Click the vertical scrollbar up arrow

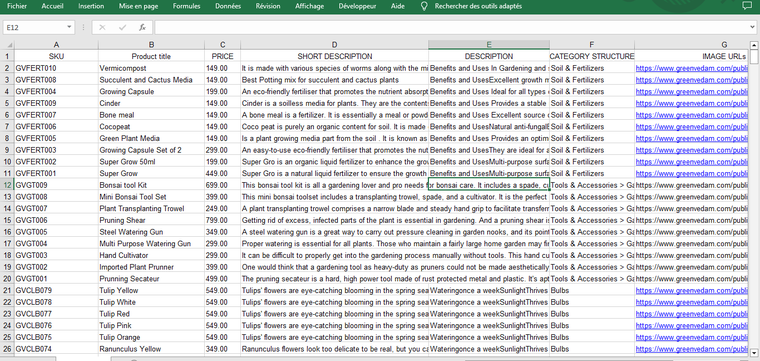(754, 46)
